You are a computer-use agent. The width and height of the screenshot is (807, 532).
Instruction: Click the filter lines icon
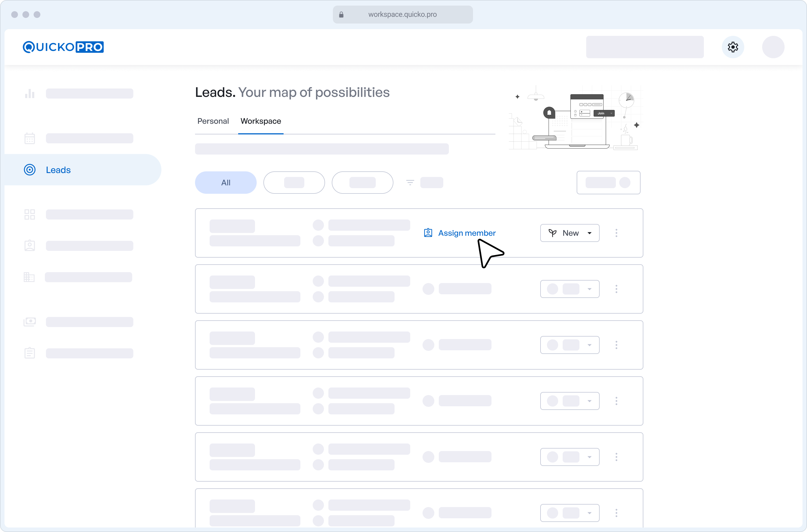(x=410, y=183)
